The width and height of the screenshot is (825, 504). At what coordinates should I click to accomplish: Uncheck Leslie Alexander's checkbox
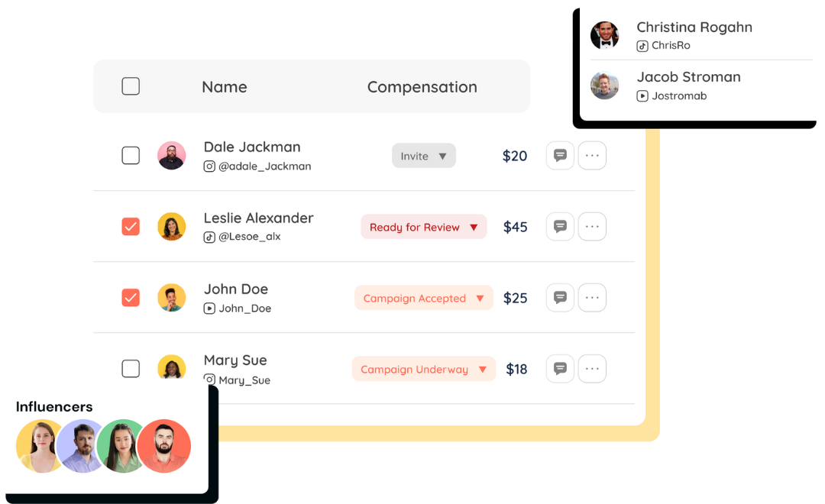131,227
